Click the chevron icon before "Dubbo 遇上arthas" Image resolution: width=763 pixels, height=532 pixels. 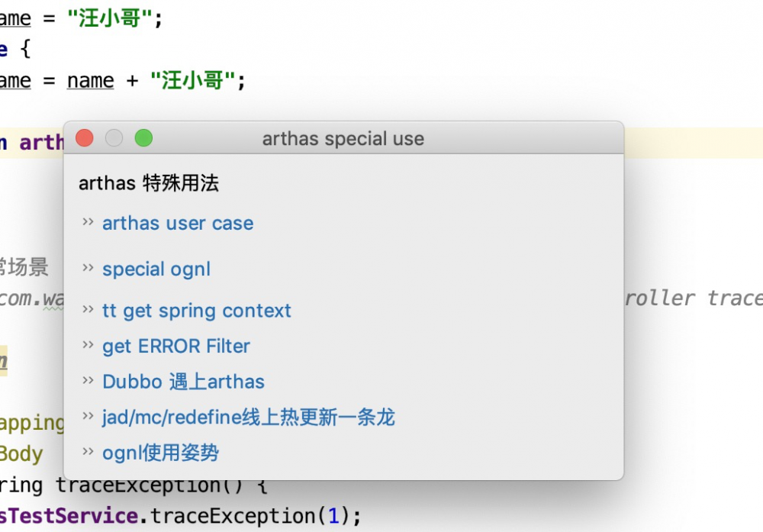click(x=89, y=380)
